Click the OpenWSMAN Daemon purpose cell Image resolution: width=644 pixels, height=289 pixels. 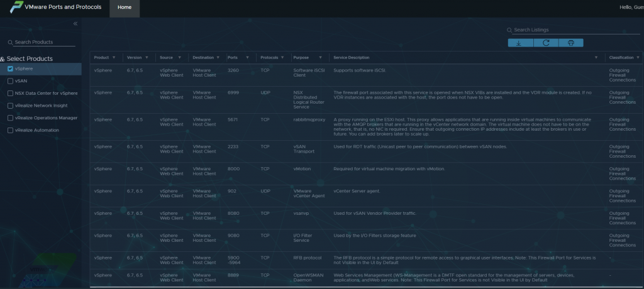point(308,278)
